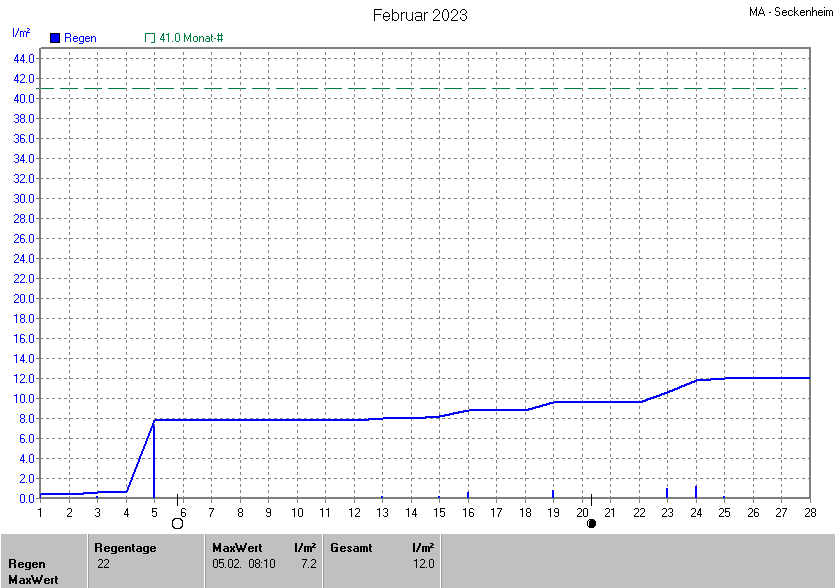Click the l/m² unit label above the y-axis

pyautogui.click(x=21, y=33)
